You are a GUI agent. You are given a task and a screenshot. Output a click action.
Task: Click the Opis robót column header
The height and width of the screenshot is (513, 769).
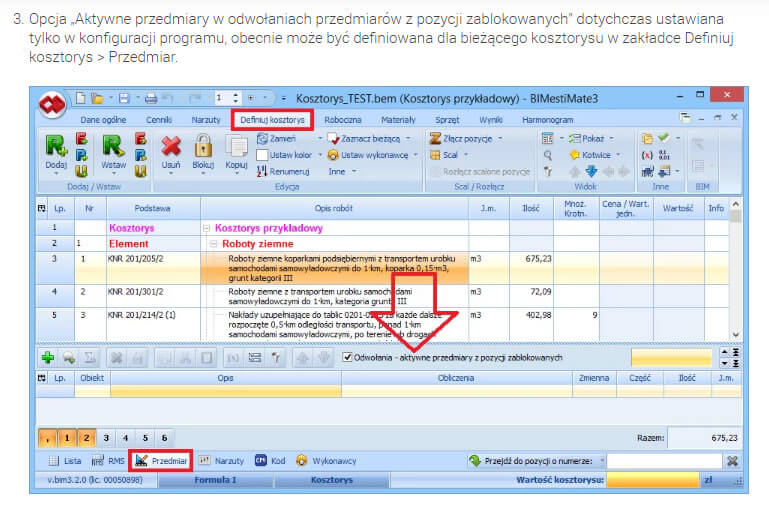tap(334, 208)
